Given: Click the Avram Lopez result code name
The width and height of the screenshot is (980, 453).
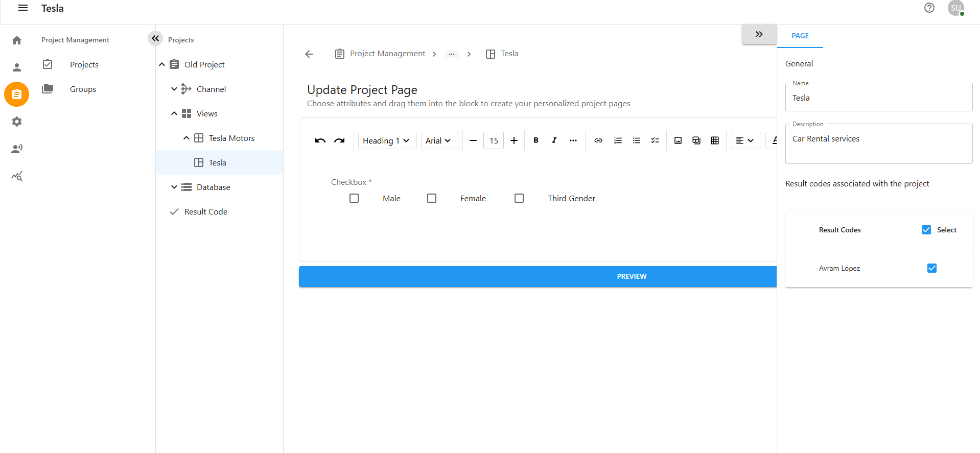Looking at the screenshot, I should pyautogui.click(x=839, y=268).
